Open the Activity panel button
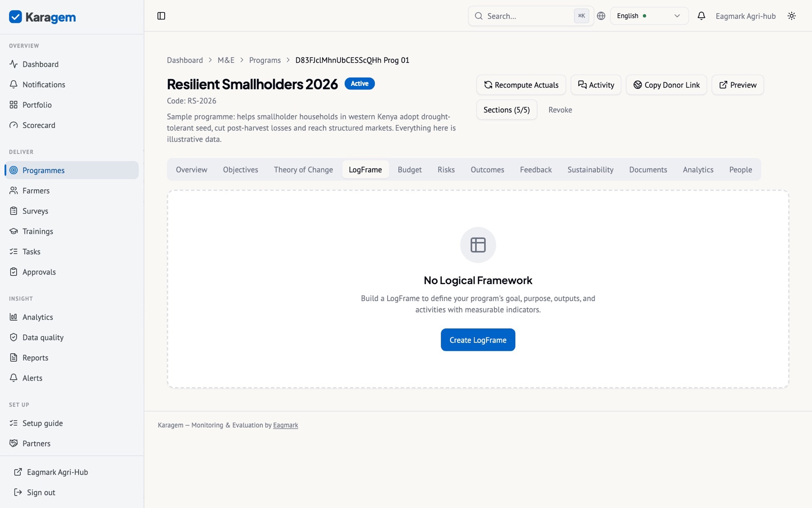Image resolution: width=812 pixels, height=508 pixels. (x=596, y=85)
